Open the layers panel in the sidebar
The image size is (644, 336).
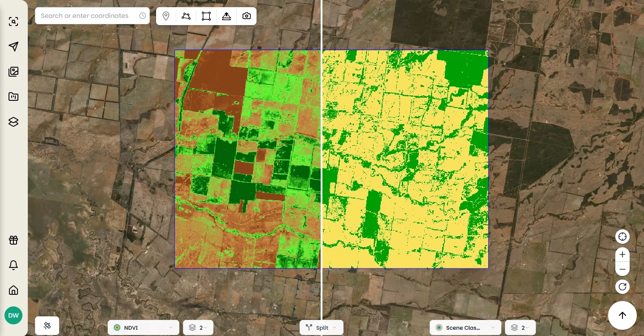[13, 121]
